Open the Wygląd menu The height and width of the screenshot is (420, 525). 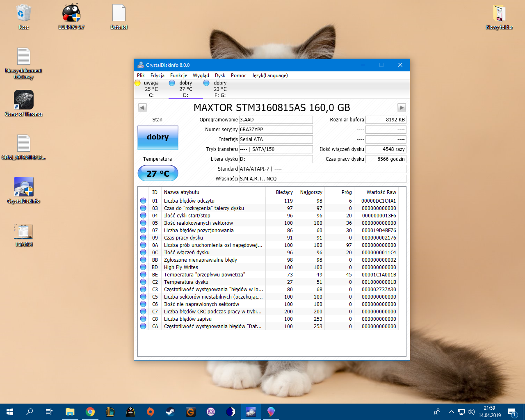point(201,75)
